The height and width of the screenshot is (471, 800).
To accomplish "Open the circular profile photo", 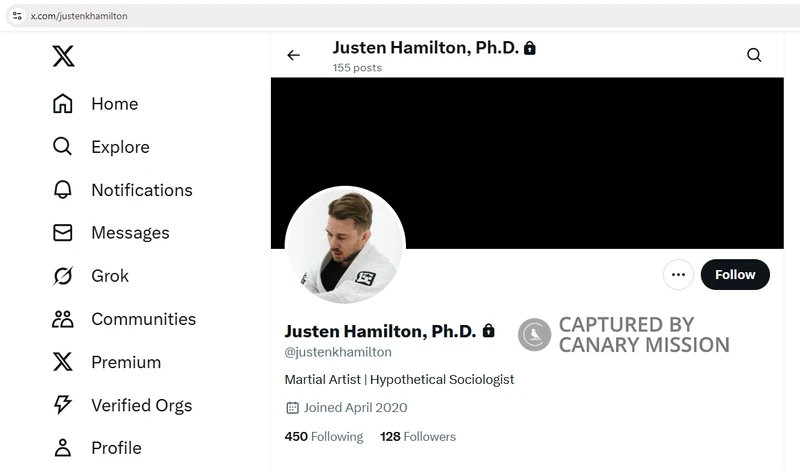I will (345, 245).
